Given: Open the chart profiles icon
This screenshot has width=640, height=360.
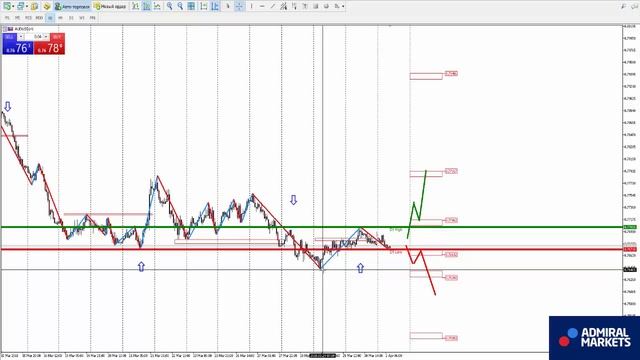Looking at the screenshot, I should point(20,6).
